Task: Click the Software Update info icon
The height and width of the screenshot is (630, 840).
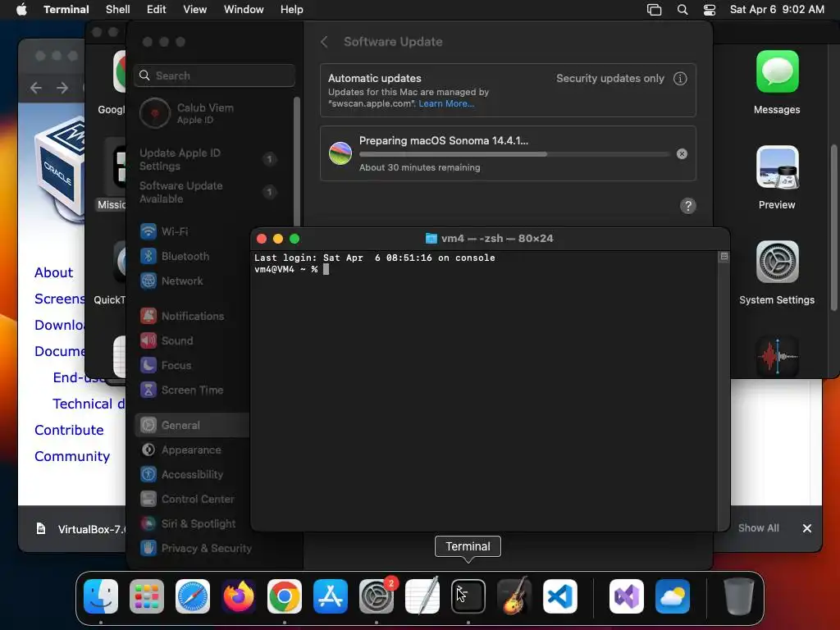Action: [x=680, y=79]
